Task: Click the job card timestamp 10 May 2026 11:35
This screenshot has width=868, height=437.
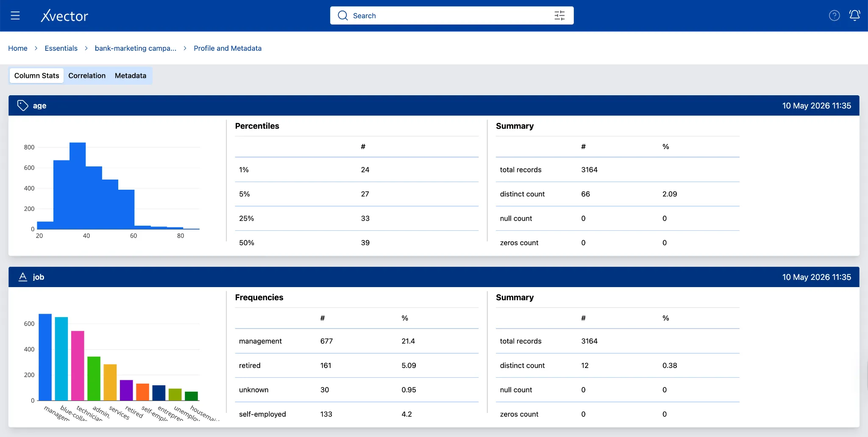Action: pyautogui.click(x=817, y=277)
